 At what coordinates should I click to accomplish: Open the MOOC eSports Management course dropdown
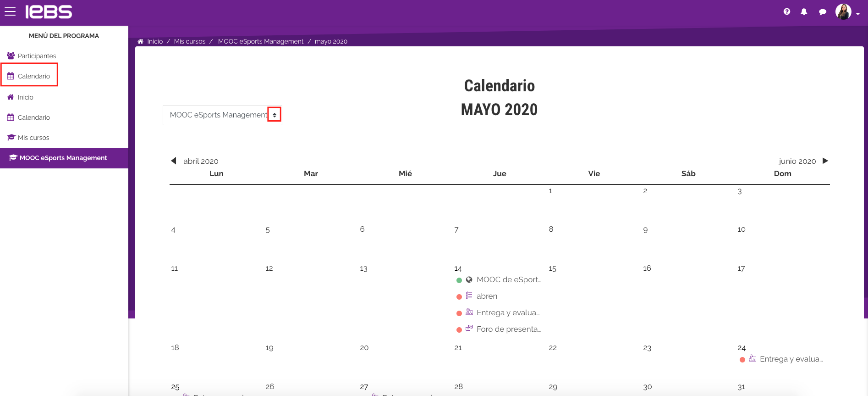point(222,115)
